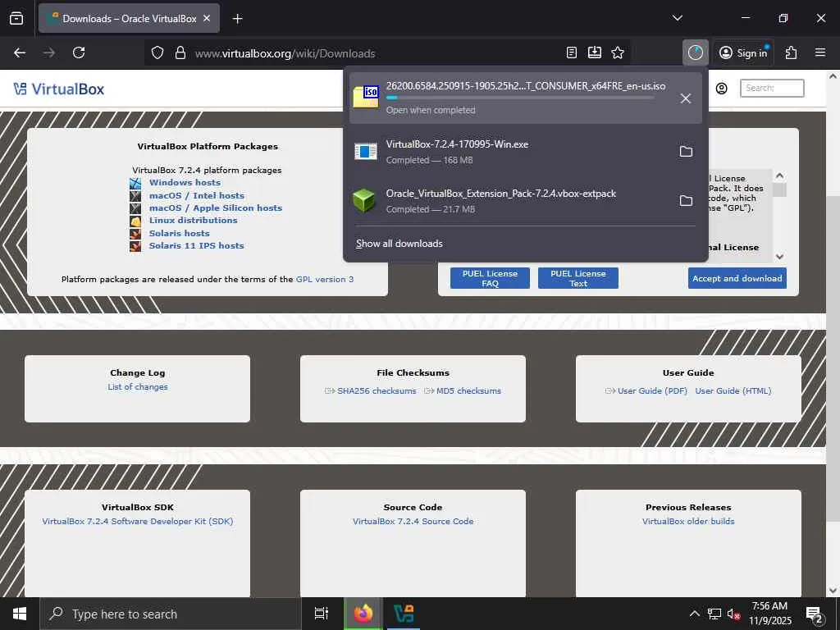Go back to previous page
The height and width of the screenshot is (630, 840).
tap(20, 52)
